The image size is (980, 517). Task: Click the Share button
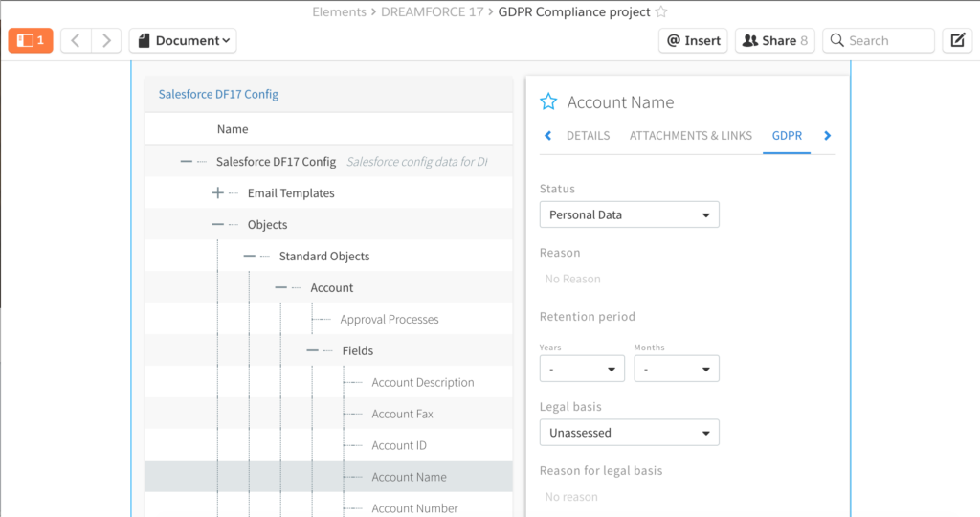click(775, 40)
